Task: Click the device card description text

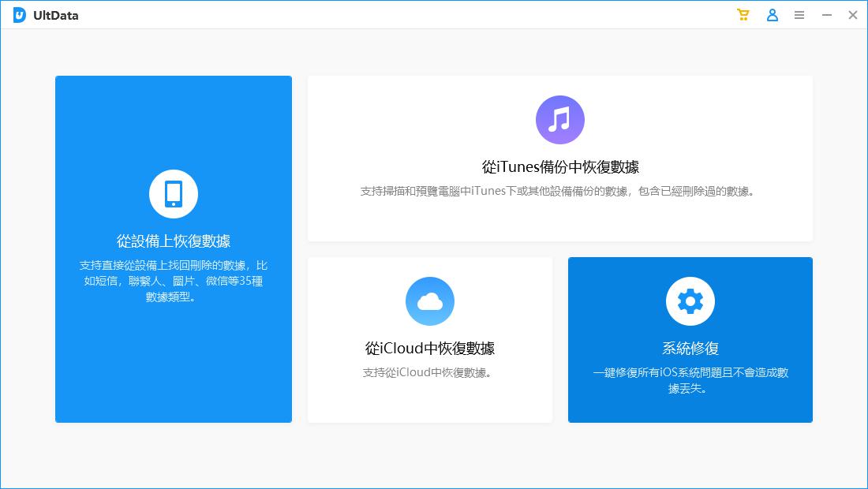Action: point(174,280)
